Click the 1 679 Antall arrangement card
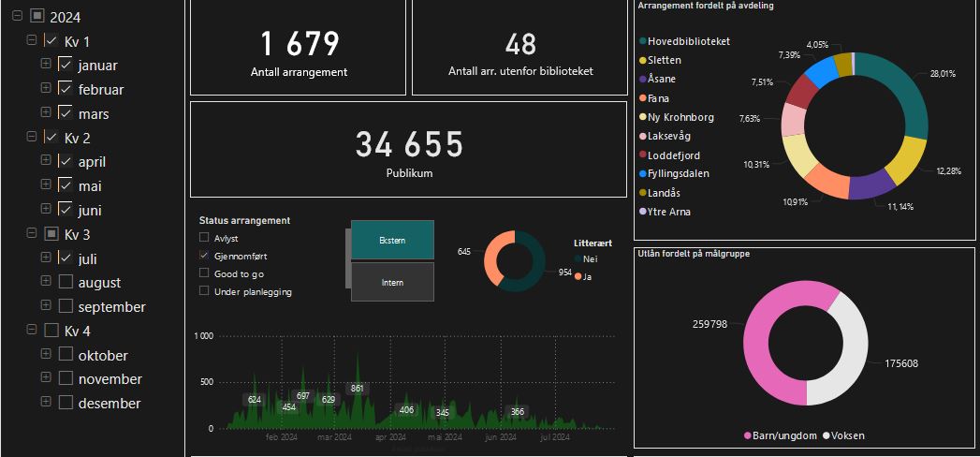Screen dimensions: 980x457 pyautogui.click(x=299, y=48)
